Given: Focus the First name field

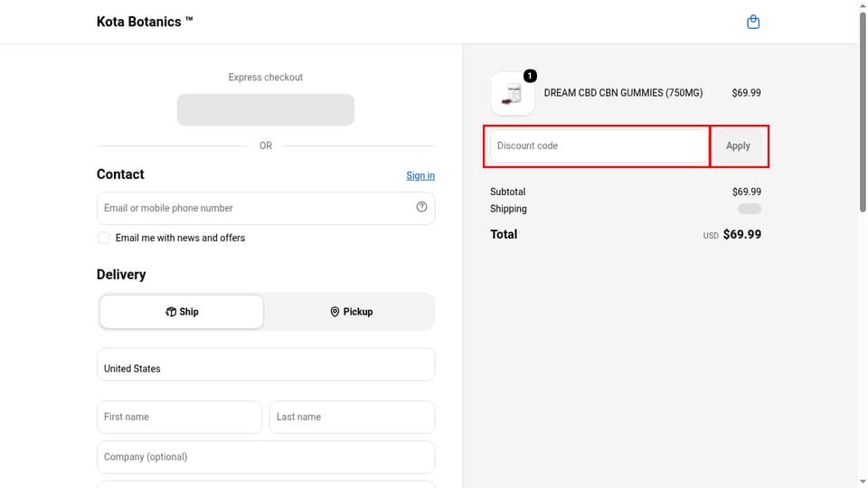Looking at the screenshot, I should pyautogui.click(x=179, y=418).
